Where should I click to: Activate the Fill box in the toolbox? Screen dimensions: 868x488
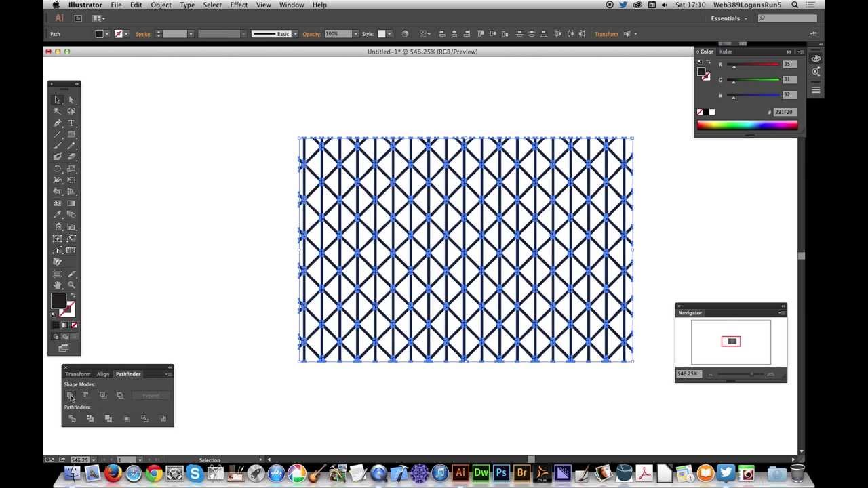point(58,302)
